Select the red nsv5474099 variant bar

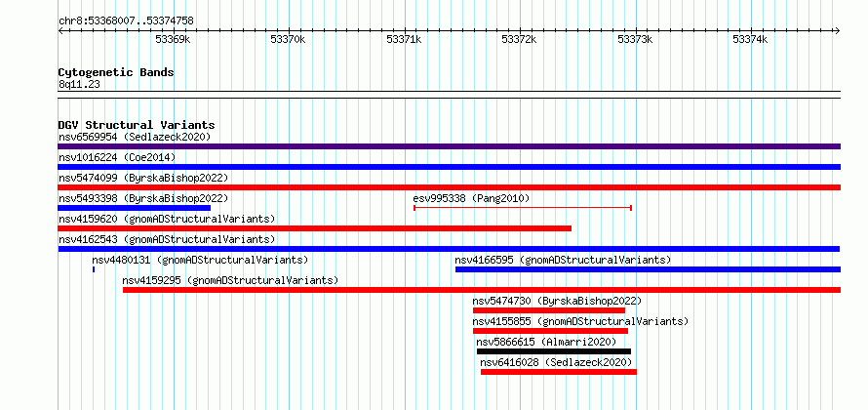(449, 187)
